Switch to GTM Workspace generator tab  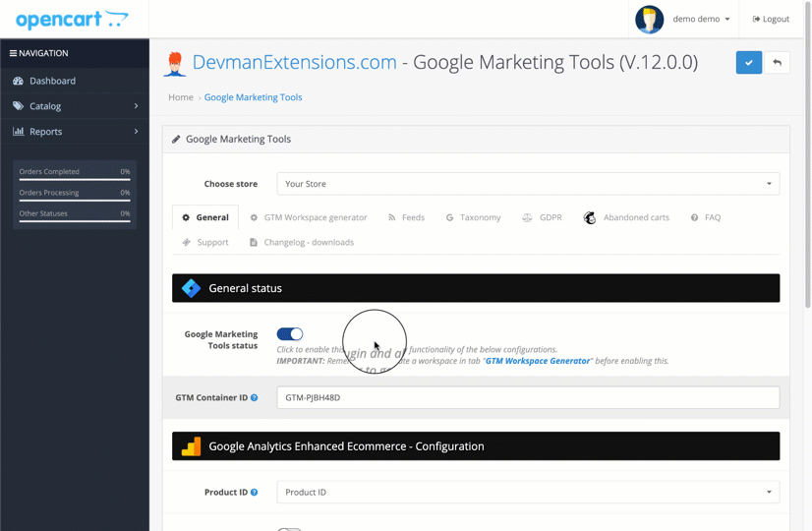coord(308,217)
